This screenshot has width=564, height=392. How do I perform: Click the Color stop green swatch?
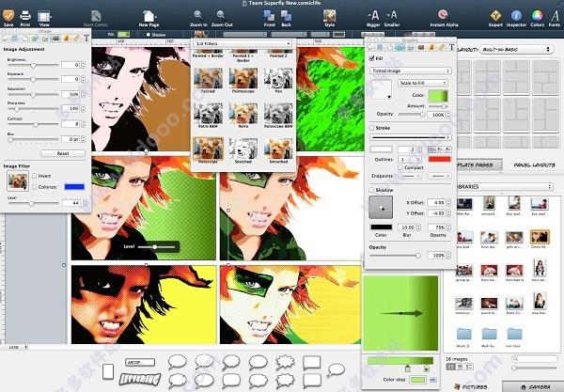pyautogui.click(x=417, y=380)
